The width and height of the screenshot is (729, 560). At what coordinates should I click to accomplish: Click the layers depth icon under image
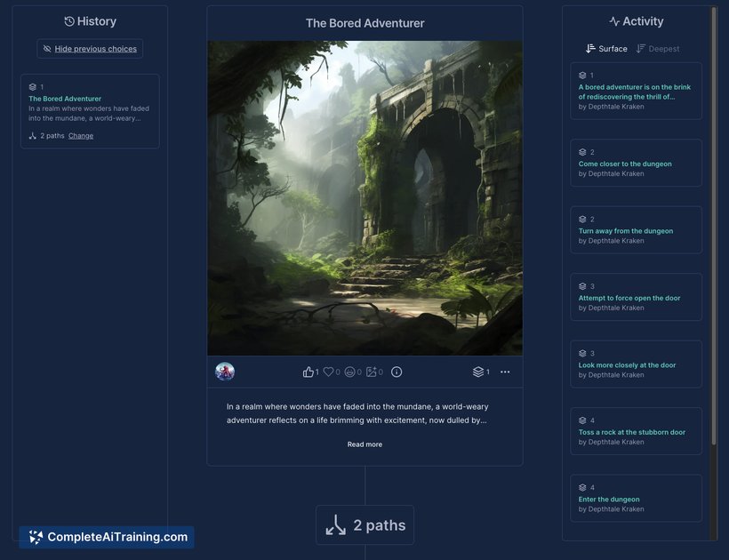(x=478, y=372)
